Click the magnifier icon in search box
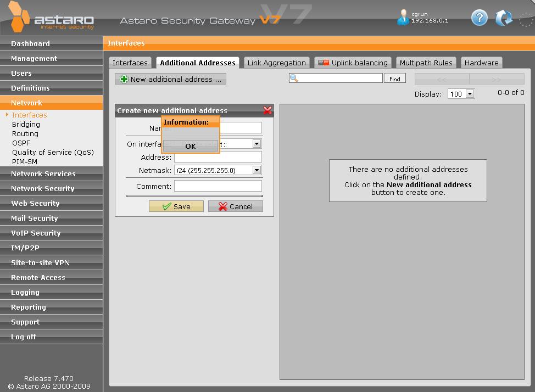 (294, 78)
